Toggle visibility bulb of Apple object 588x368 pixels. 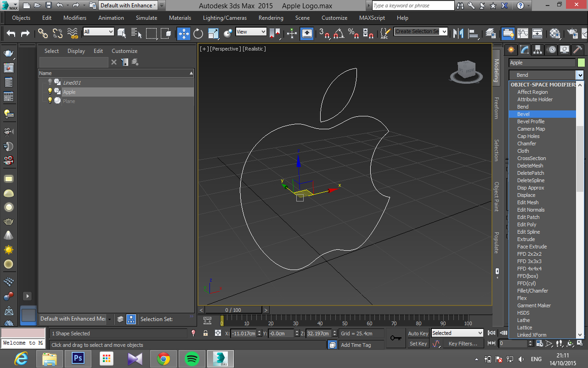point(50,92)
